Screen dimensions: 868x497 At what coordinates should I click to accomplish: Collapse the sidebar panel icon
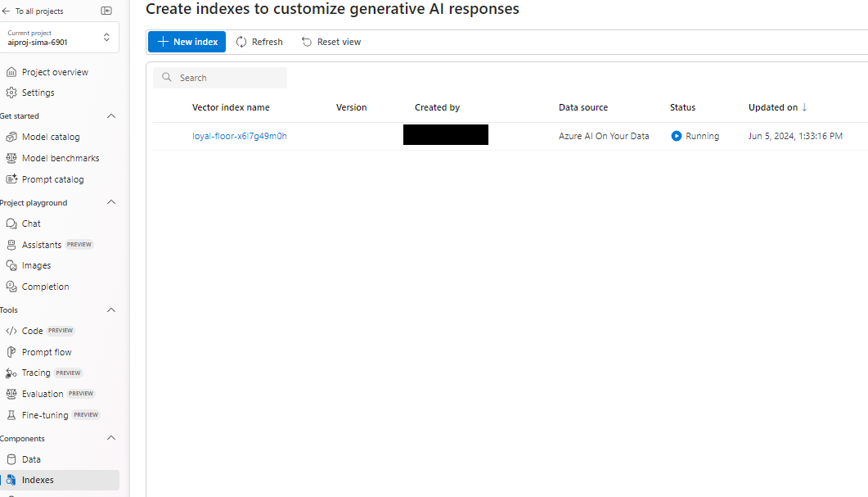click(x=106, y=11)
